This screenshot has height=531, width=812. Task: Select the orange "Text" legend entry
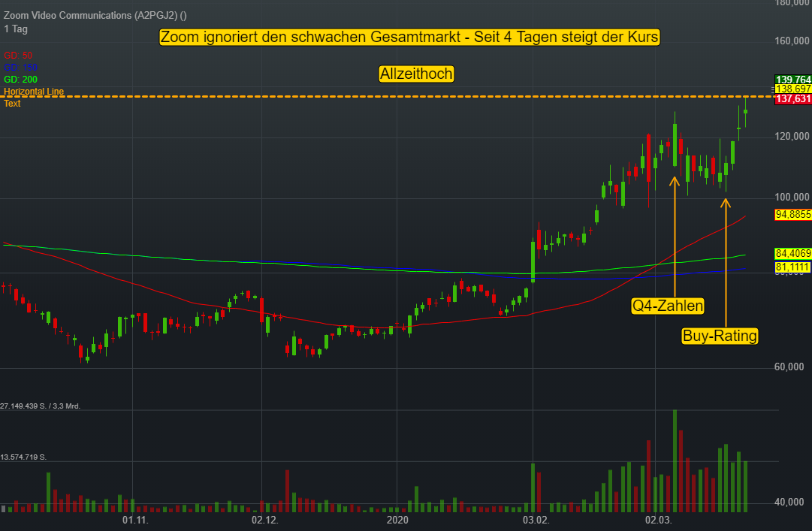tap(12, 103)
